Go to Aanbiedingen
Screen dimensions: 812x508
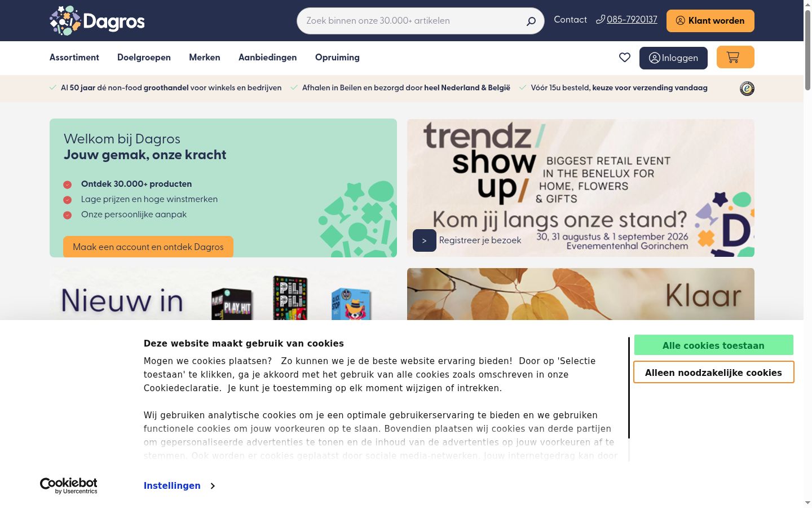[268, 58]
